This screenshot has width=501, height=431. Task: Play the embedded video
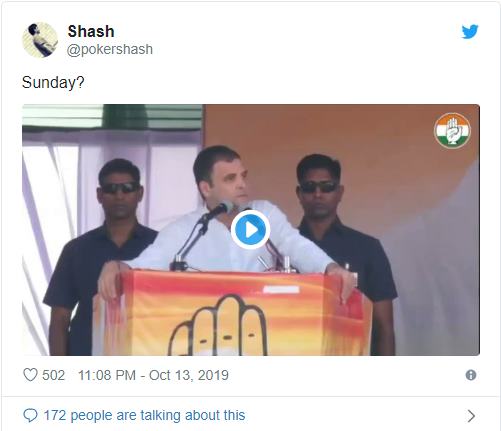pos(250,230)
